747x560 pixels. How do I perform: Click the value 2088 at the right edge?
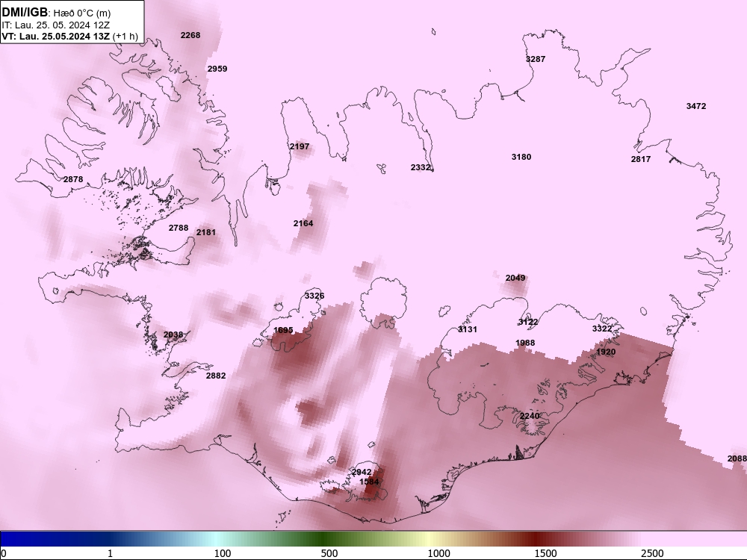(x=737, y=458)
